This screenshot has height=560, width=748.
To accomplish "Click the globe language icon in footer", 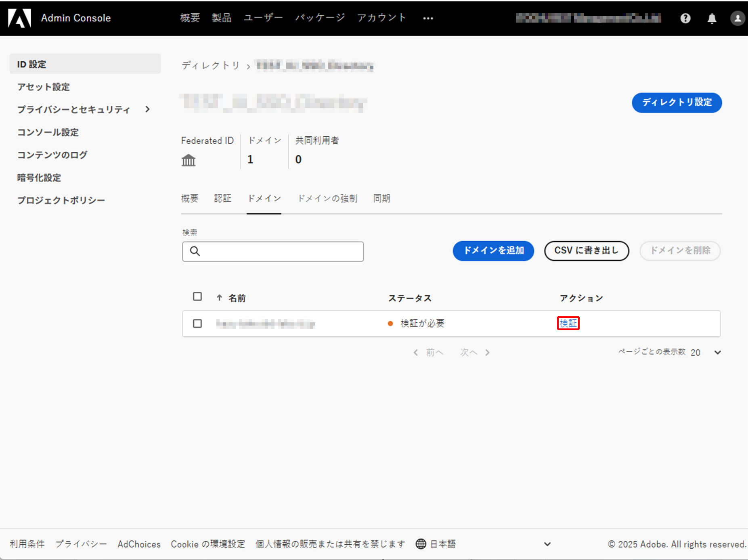I will pyautogui.click(x=421, y=544).
